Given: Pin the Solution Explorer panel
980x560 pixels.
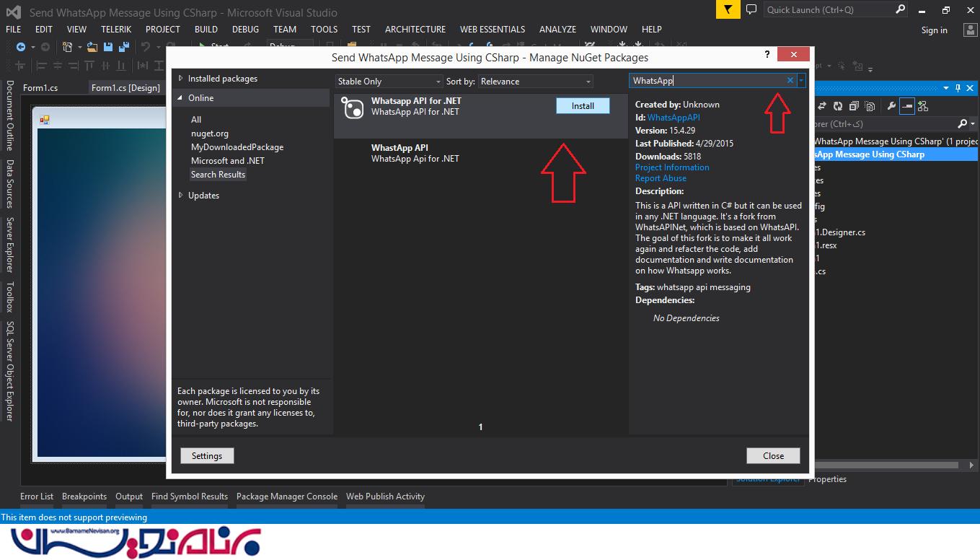Looking at the screenshot, I should pos(958,88).
